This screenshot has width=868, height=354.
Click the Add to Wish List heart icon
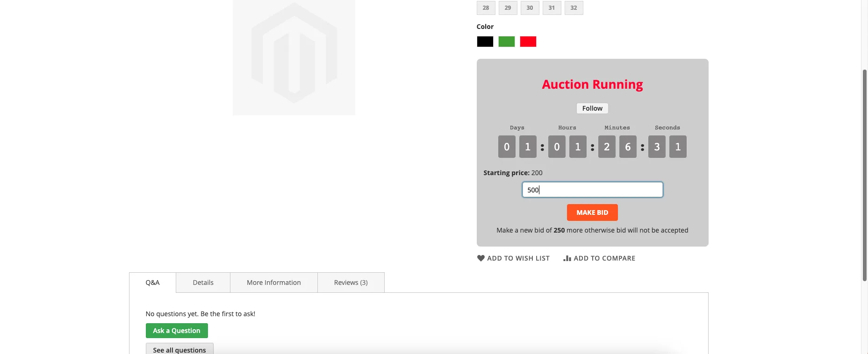point(481,258)
